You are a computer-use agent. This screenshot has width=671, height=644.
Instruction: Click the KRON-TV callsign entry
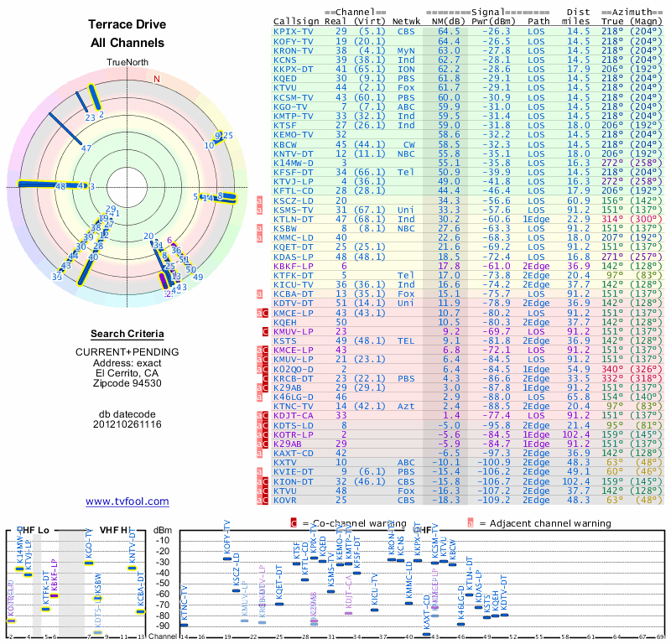tap(294, 50)
